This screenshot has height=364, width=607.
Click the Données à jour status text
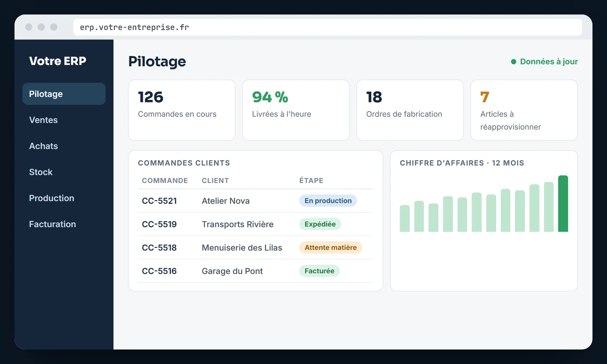pos(549,62)
